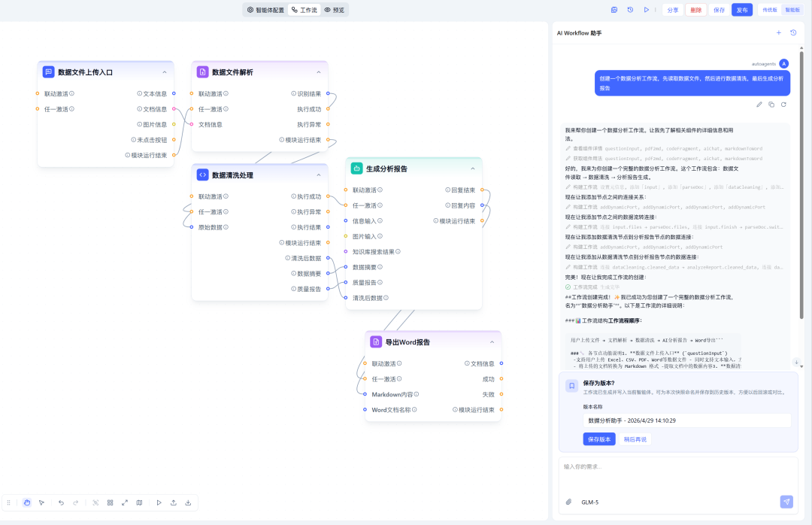The height and width of the screenshot is (525, 812).
Task: Open version history clock icon in top bar
Action: pos(630,10)
